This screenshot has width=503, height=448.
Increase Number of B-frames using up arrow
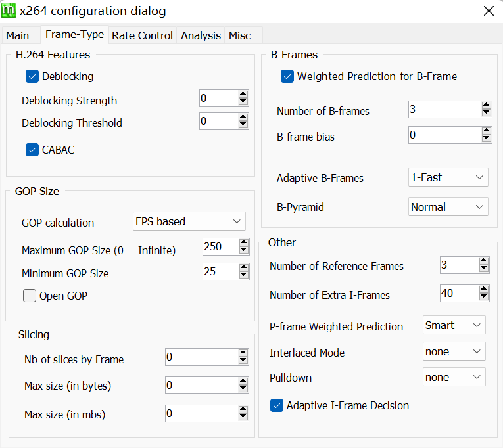click(487, 105)
